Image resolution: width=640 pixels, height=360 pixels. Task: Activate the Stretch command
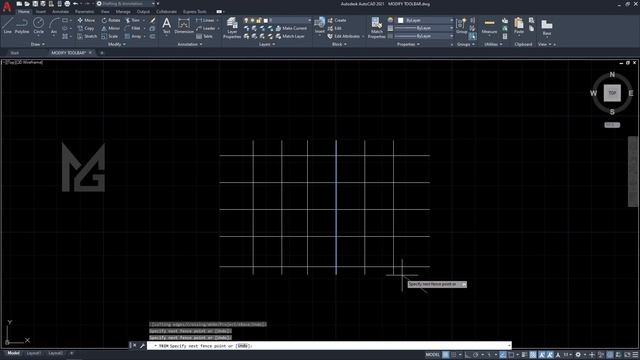click(x=87, y=36)
